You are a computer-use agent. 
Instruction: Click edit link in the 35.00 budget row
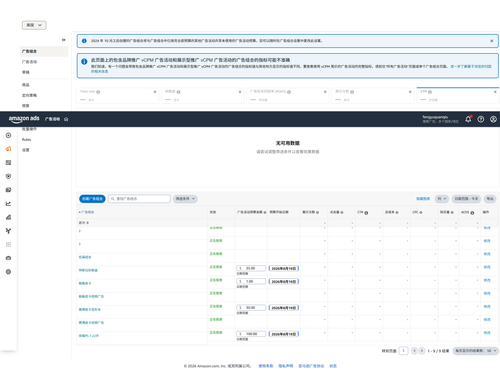pos(487,267)
